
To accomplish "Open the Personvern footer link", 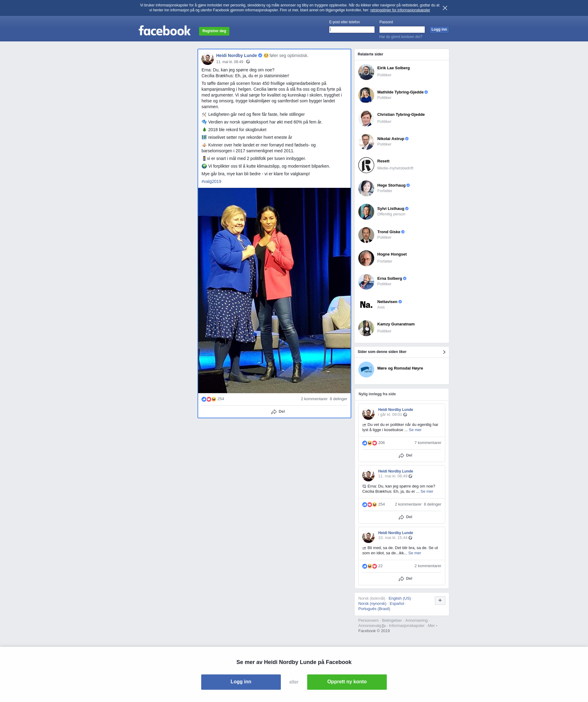I will pos(368,620).
